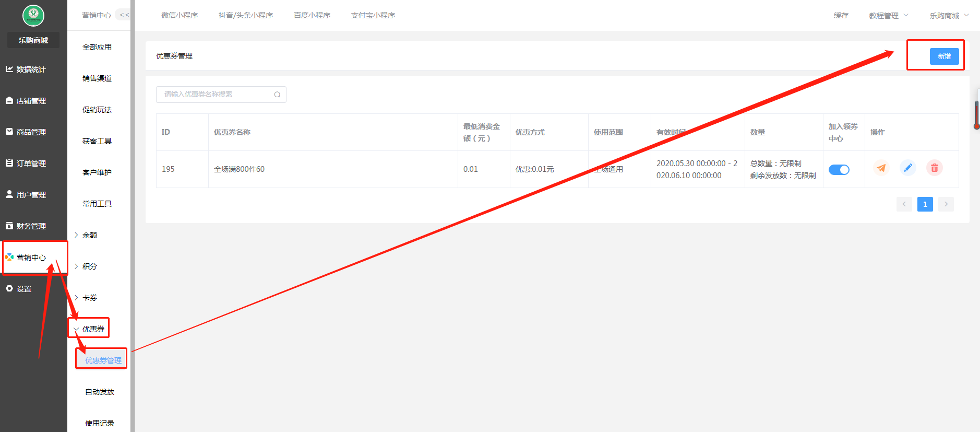Viewport: 980px width, 432px height.
Task: Click coupon name 全场满800件60
Action: click(239, 169)
